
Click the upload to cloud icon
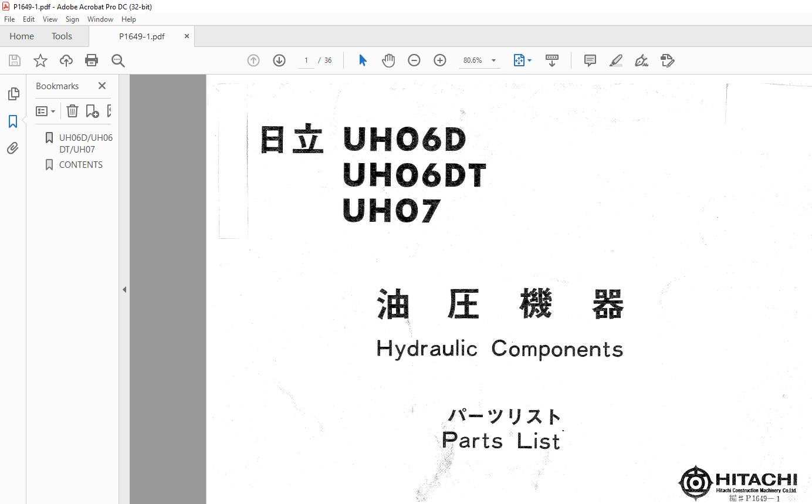coord(66,60)
